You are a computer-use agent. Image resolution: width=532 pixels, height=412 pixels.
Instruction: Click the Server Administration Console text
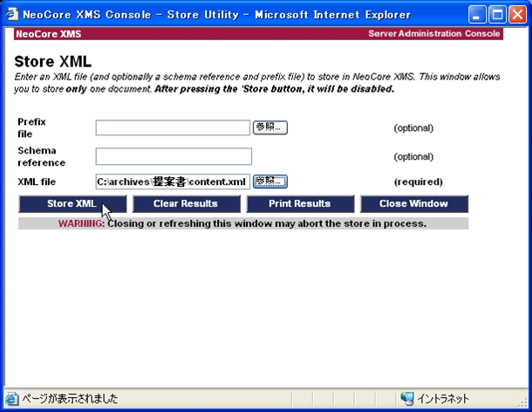point(433,34)
